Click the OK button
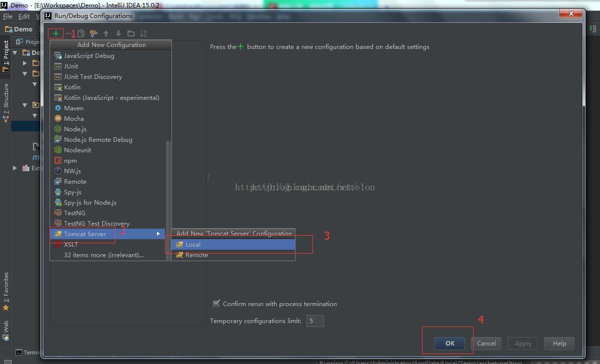This screenshot has height=364, width=600. 450,343
